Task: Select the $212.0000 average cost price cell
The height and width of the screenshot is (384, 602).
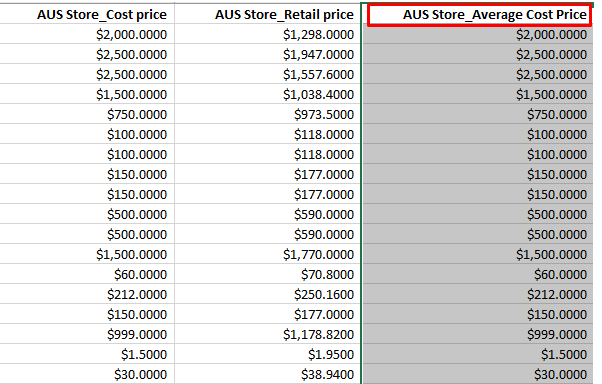Action: point(477,294)
